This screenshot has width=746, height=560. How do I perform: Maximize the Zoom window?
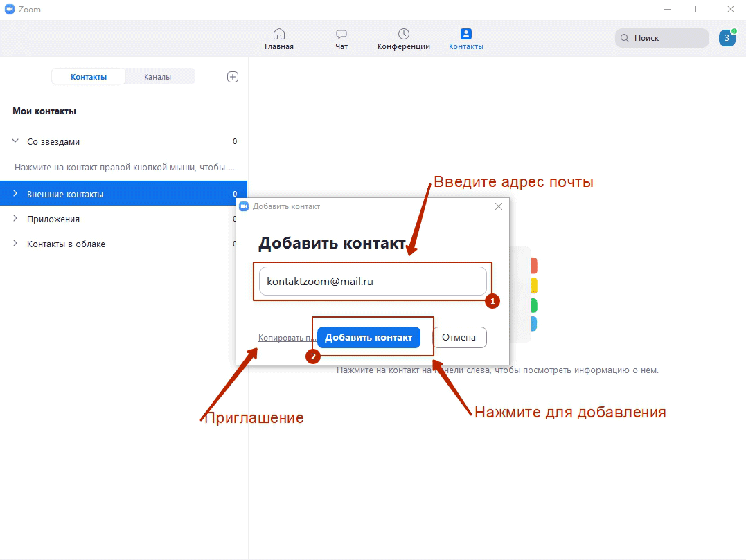[x=699, y=9]
